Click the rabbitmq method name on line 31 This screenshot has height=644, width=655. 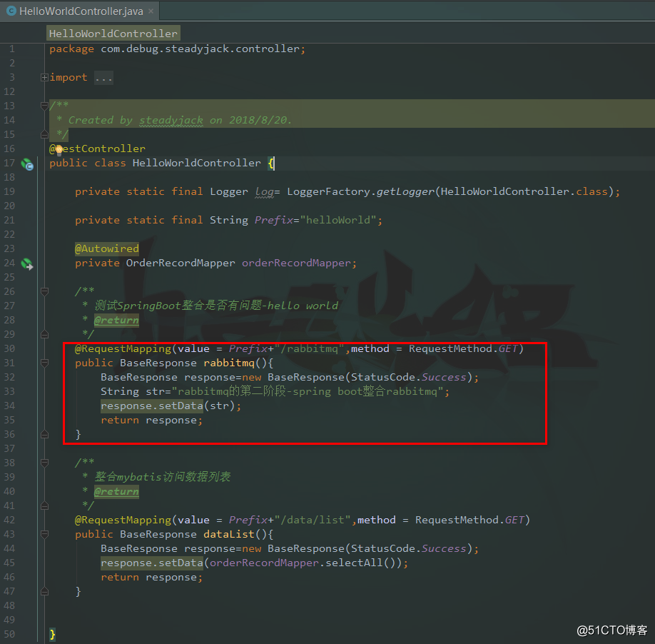[229, 363]
